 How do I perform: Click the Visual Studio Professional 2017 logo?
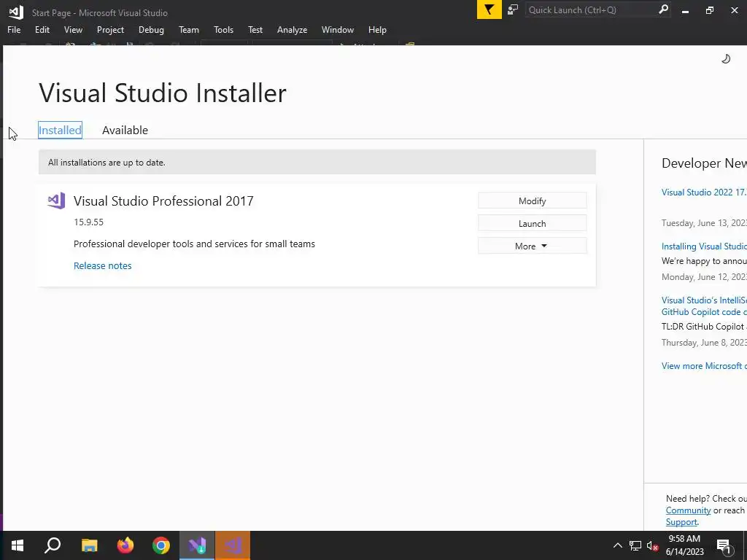[57, 201]
